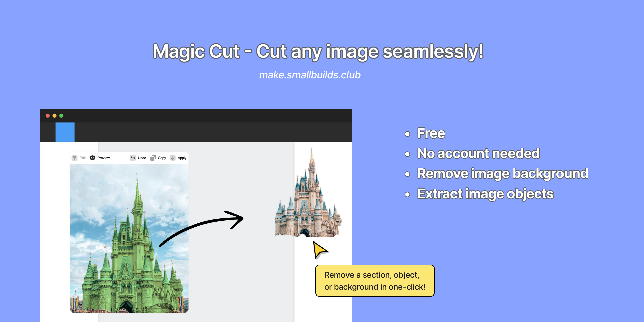Click the "Extract image objects" bullet text
This screenshot has width=644, height=322.
tap(485, 194)
